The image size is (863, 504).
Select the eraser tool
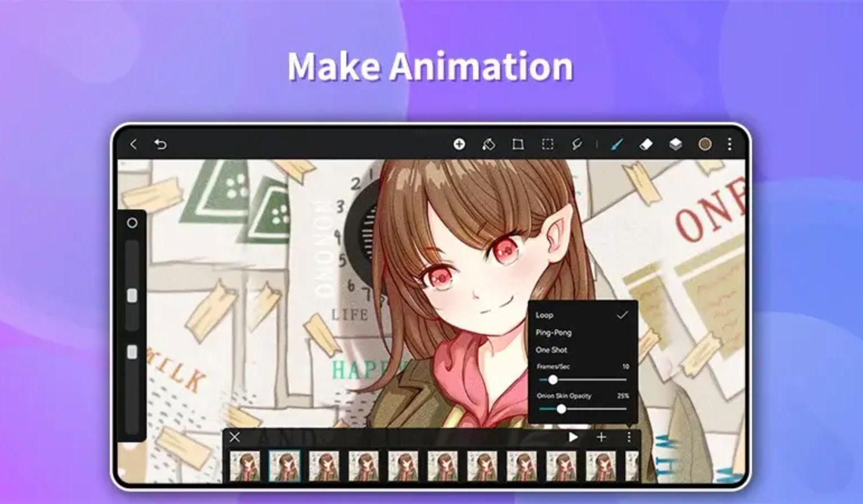pos(646,144)
